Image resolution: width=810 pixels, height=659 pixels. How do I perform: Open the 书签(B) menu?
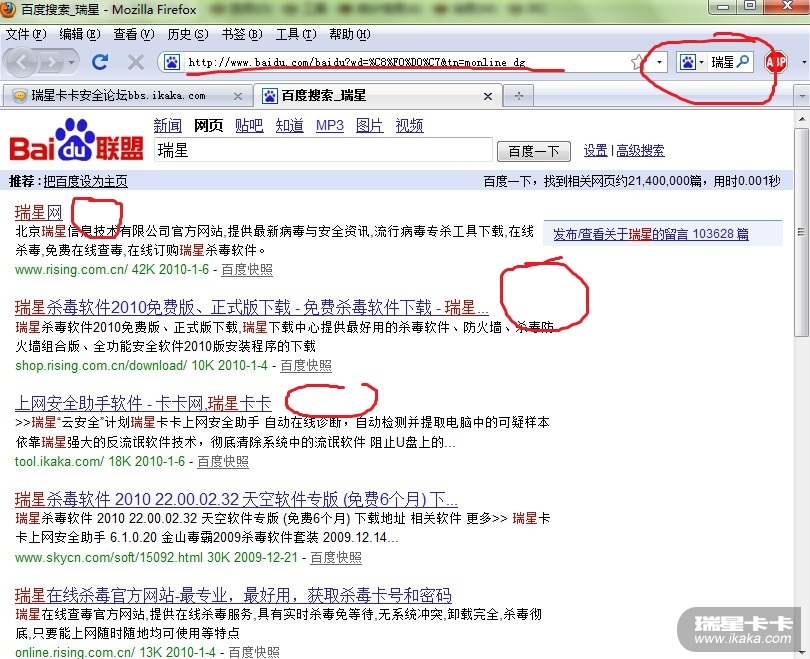242,35
